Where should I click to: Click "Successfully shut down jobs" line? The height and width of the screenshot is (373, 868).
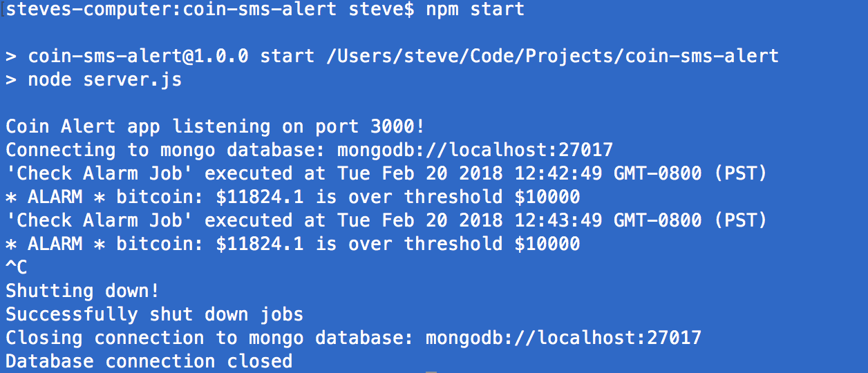155,315
